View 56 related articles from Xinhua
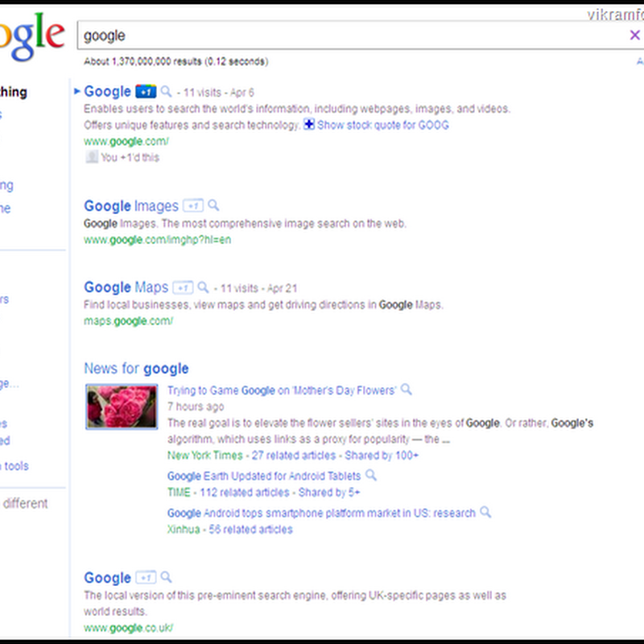Image resolution: width=644 pixels, height=644 pixels. click(x=250, y=529)
